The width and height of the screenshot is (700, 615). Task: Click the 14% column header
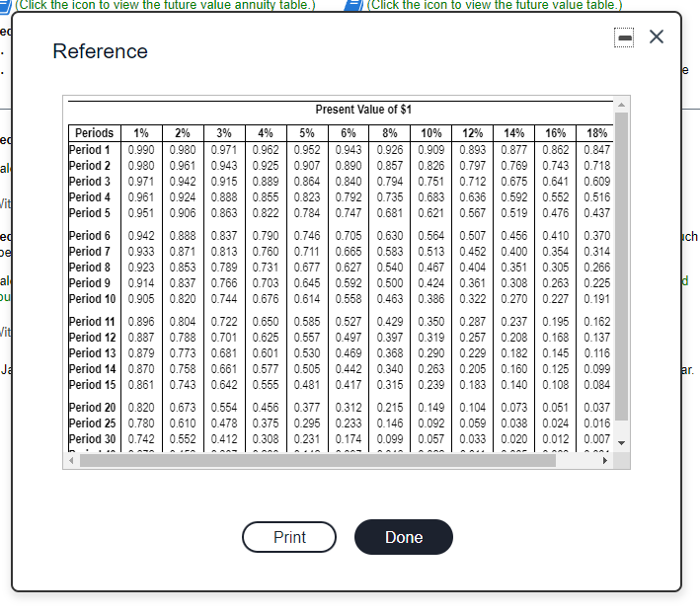[513, 133]
